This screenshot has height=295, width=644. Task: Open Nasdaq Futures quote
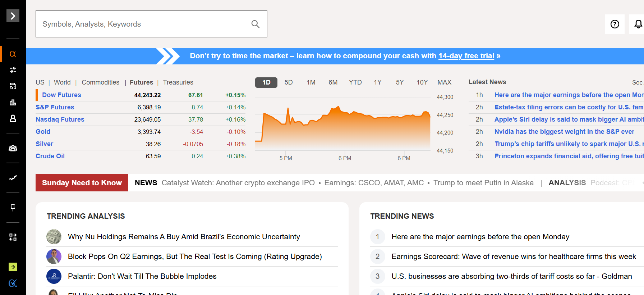click(x=60, y=119)
